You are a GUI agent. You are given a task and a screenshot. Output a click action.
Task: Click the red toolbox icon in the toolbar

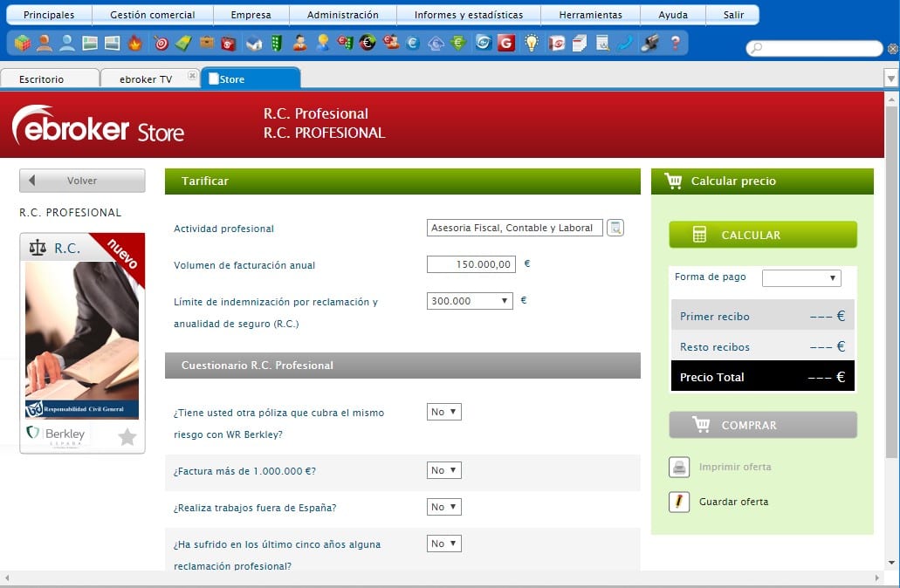click(x=229, y=43)
